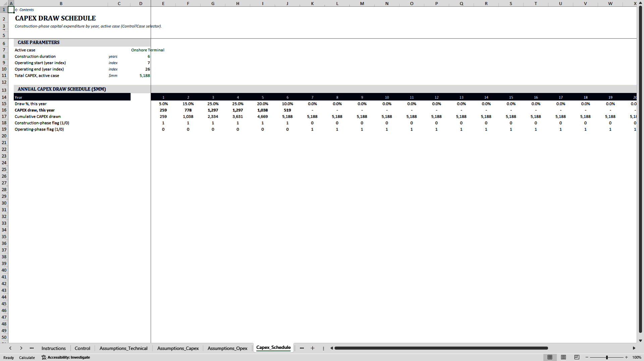Open the Control sheet tab
644x361 pixels.
pyautogui.click(x=83, y=348)
